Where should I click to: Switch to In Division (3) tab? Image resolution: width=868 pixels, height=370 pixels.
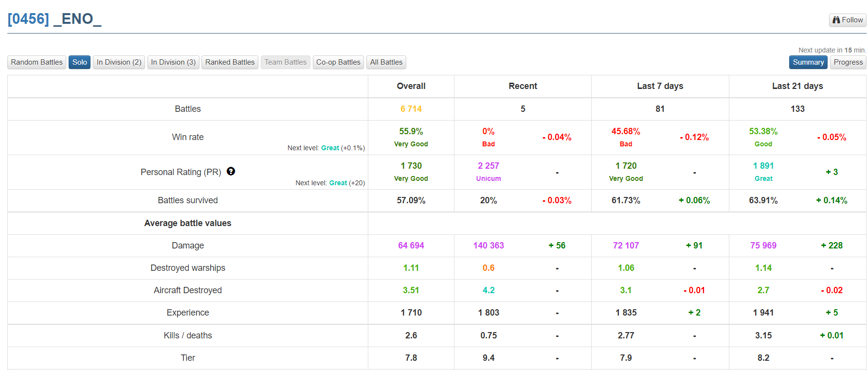tap(173, 62)
